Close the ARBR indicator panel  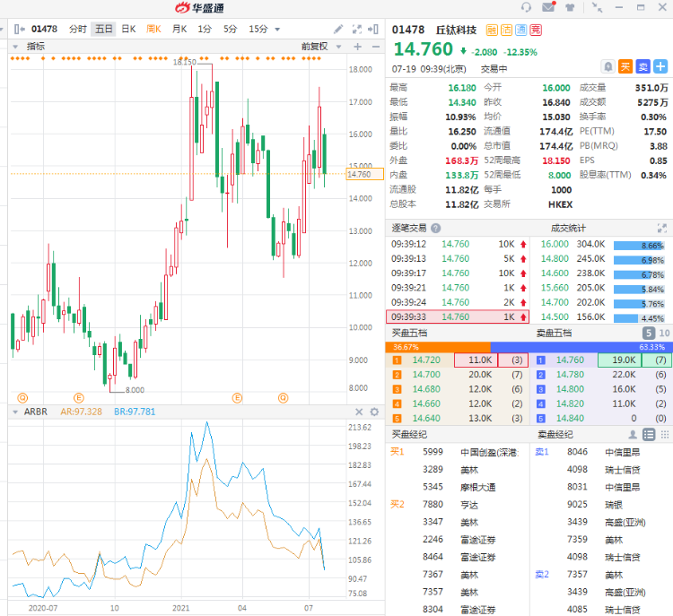[x=359, y=412]
